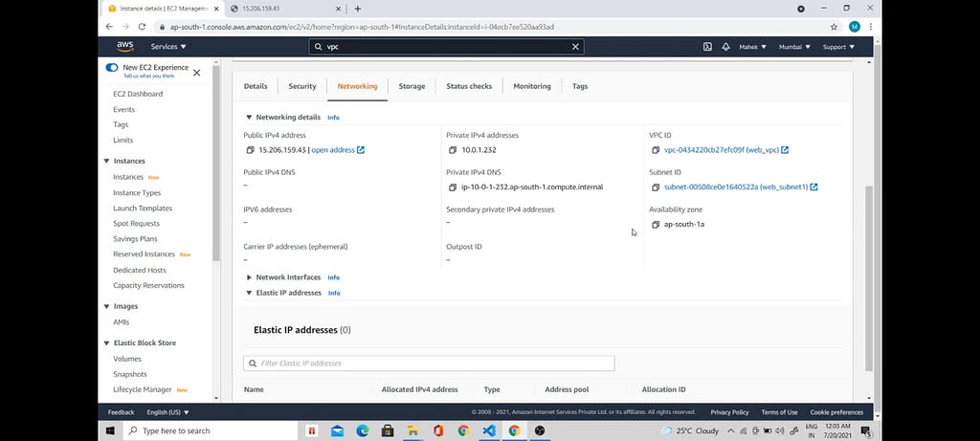Open the Chrome three-dot menu
The image size is (980, 441).
click(x=871, y=27)
